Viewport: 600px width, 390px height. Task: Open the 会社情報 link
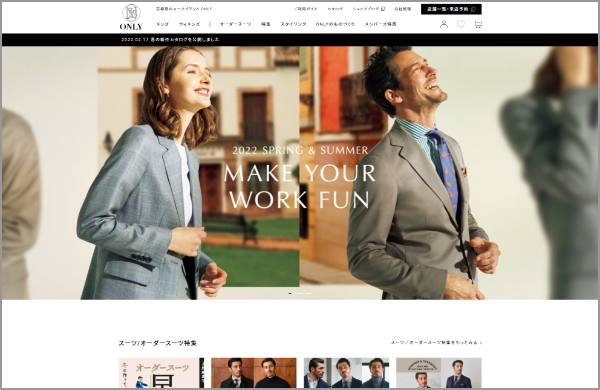pyautogui.click(x=403, y=9)
